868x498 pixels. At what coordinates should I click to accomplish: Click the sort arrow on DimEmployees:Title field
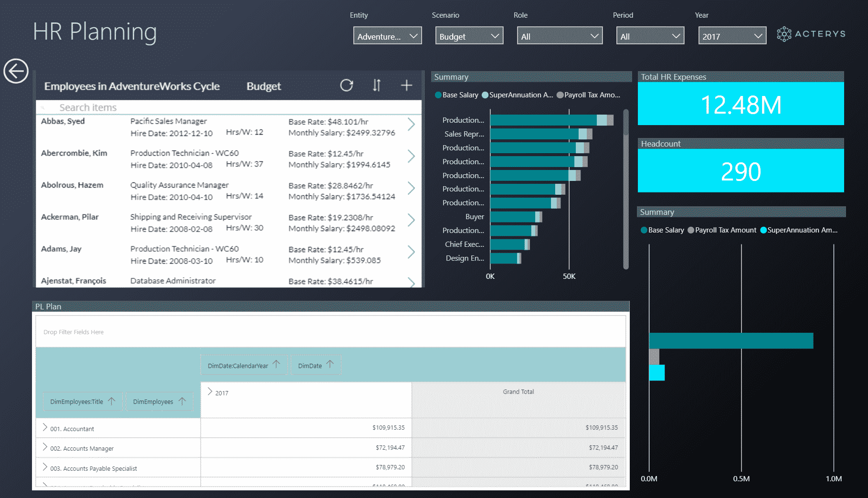(112, 402)
